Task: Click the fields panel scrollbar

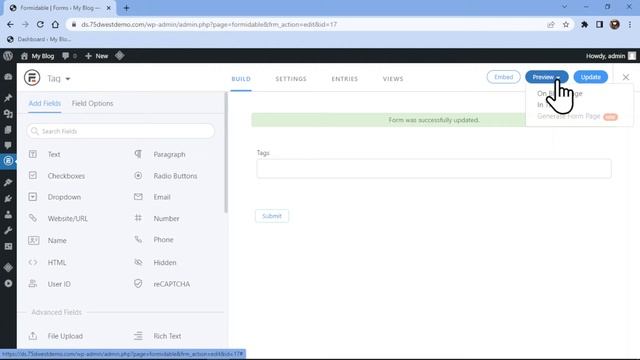Action: pos(226,152)
